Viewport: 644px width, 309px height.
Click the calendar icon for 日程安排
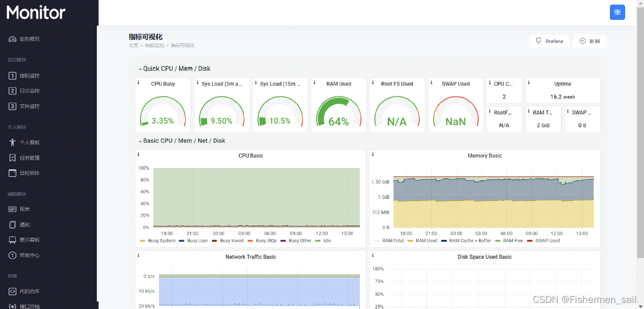(x=13, y=173)
